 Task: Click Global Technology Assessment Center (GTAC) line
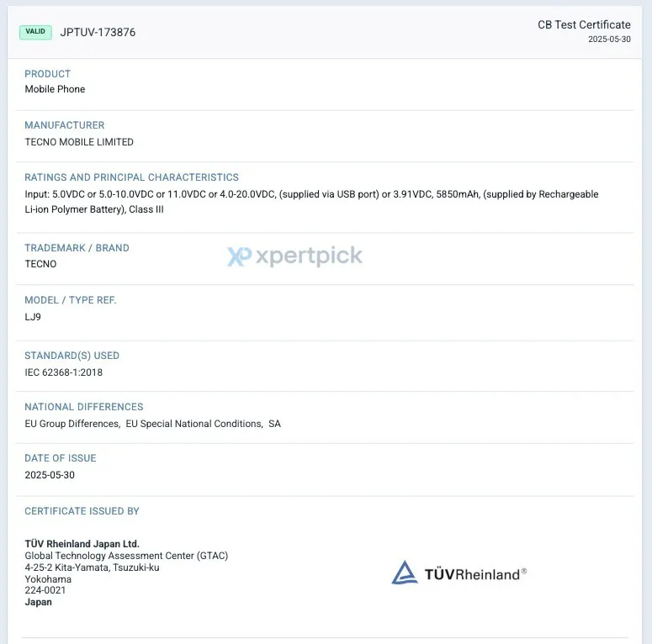(x=126, y=556)
